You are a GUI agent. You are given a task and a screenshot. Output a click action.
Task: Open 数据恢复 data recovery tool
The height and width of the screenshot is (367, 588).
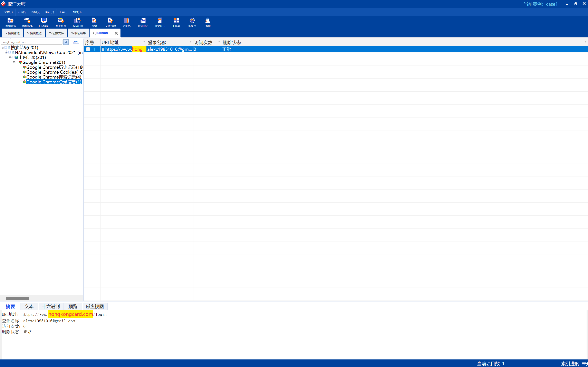tap(61, 22)
